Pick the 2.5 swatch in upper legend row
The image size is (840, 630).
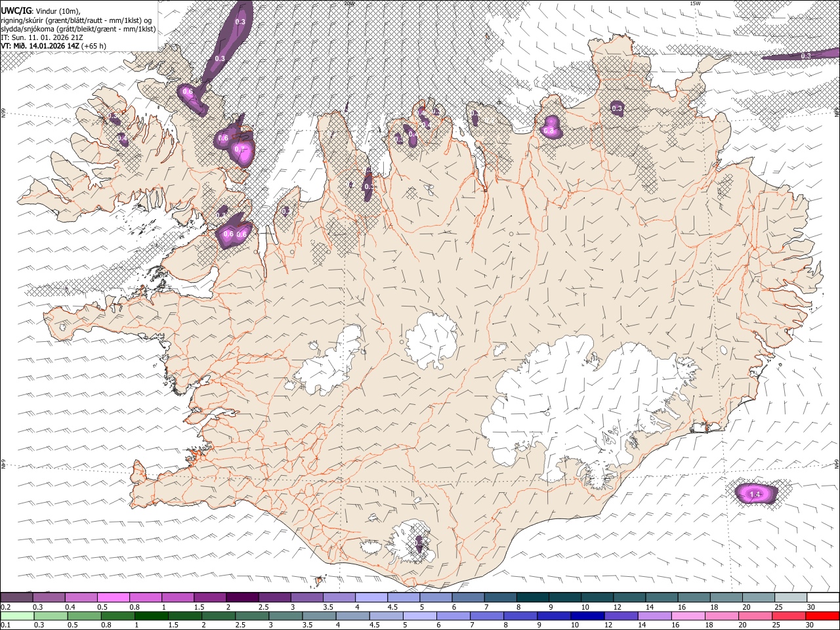pyautogui.click(x=274, y=598)
